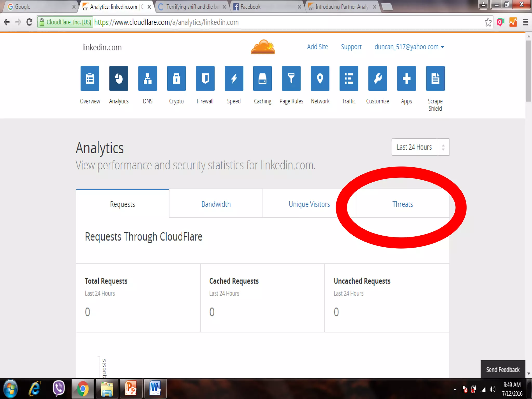The height and width of the screenshot is (399, 532).
Task: Open Page Rules filter icon
Action: (x=291, y=78)
